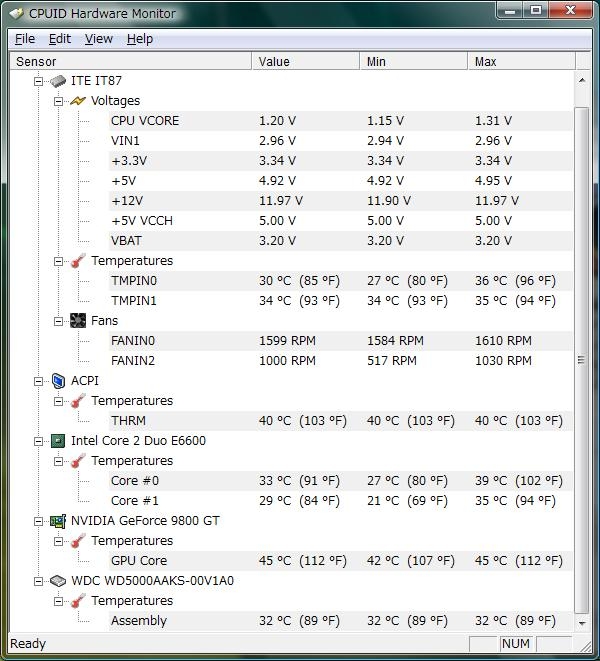Click the Value column header

(306, 62)
